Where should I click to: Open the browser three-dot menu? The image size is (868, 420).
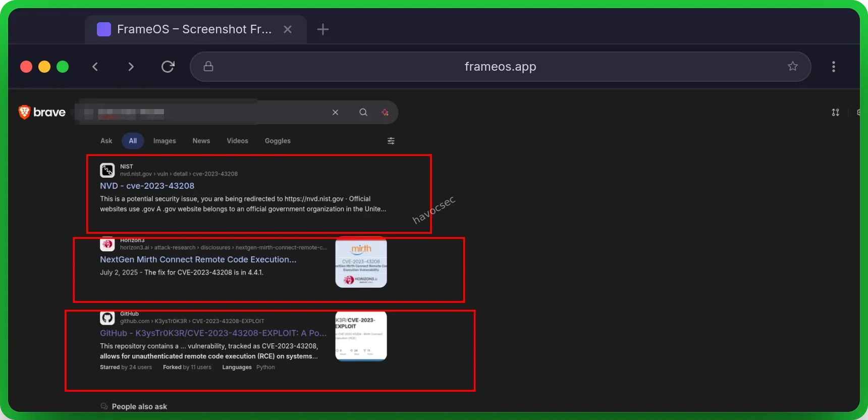834,67
